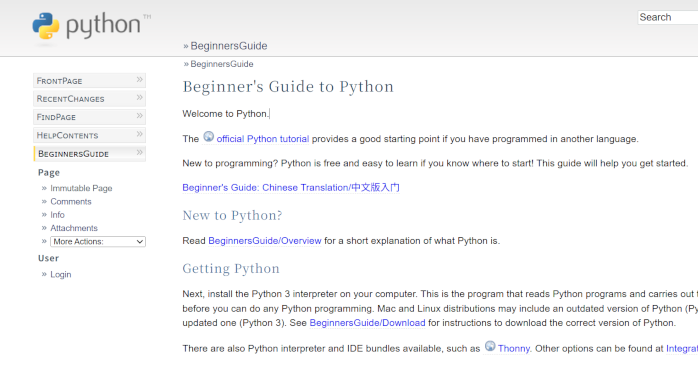Viewport: 698px width, 365px height.
Task: Click the chevron arrow on RecentChanges item
Action: pyautogui.click(x=139, y=97)
